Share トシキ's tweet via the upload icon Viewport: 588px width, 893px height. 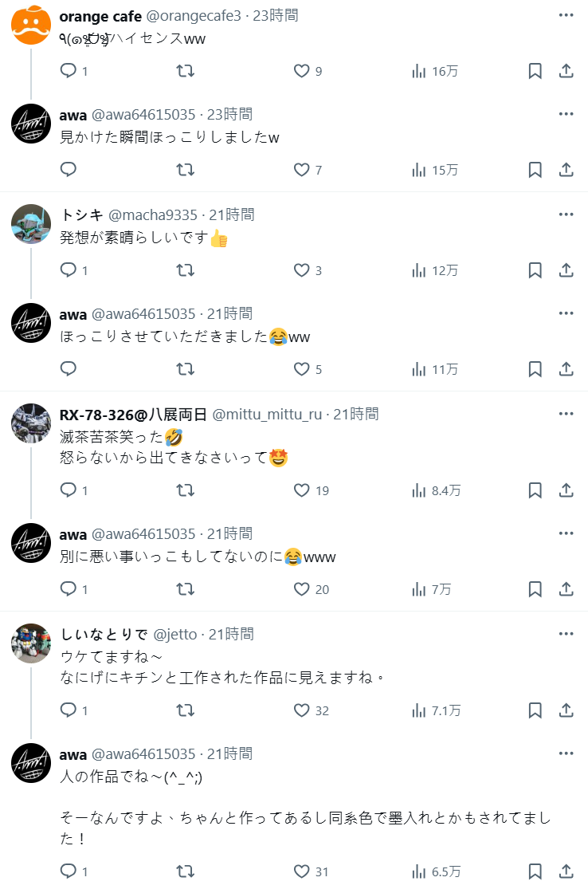point(566,270)
